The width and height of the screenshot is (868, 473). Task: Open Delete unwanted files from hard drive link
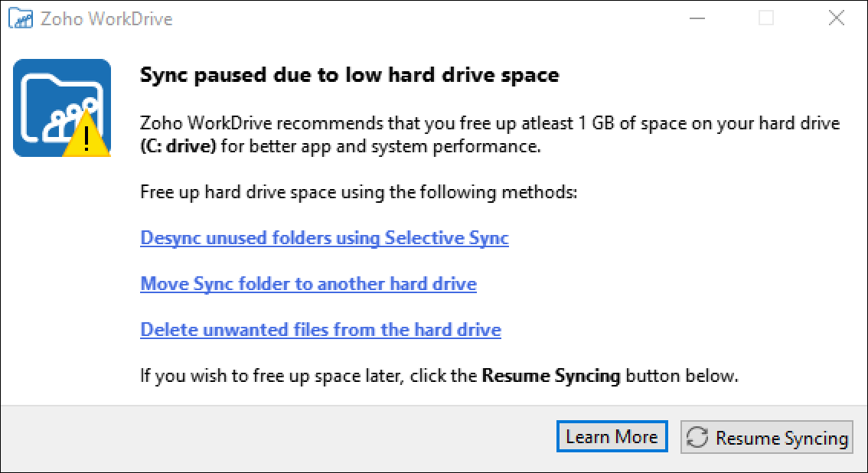tap(321, 330)
